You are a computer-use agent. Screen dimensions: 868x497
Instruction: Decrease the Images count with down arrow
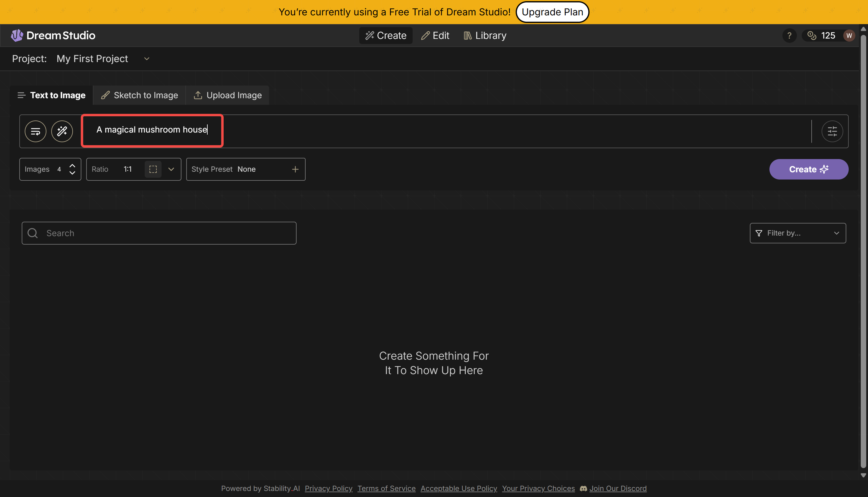[x=72, y=173]
